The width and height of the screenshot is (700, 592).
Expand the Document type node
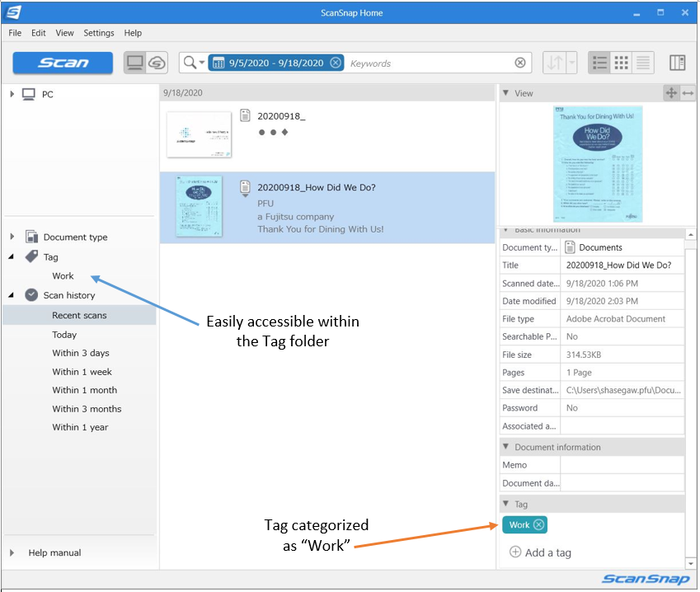pyautogui.click(x=12, y=237)
